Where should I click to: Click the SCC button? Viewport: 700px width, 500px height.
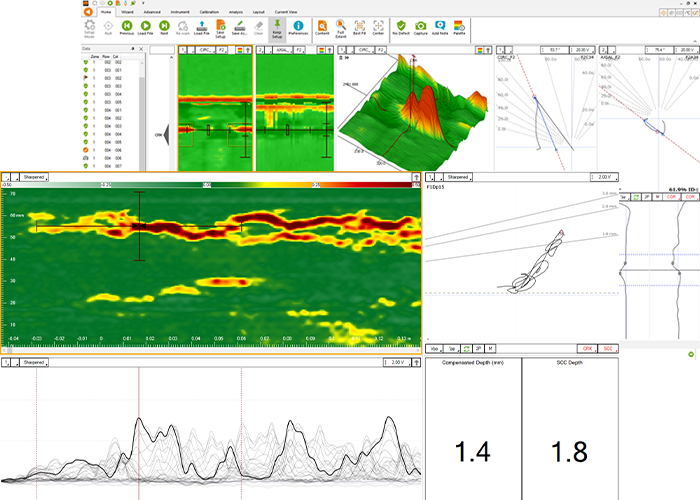(607, 348)
